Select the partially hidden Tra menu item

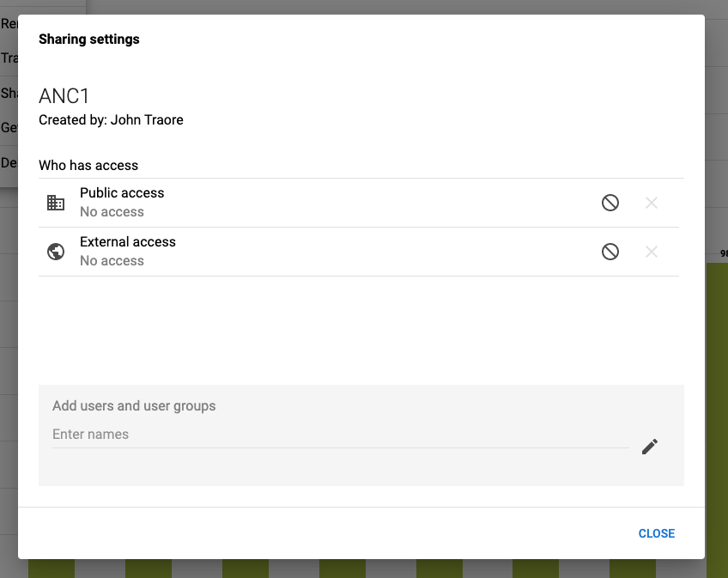click(x=9, y=58)
